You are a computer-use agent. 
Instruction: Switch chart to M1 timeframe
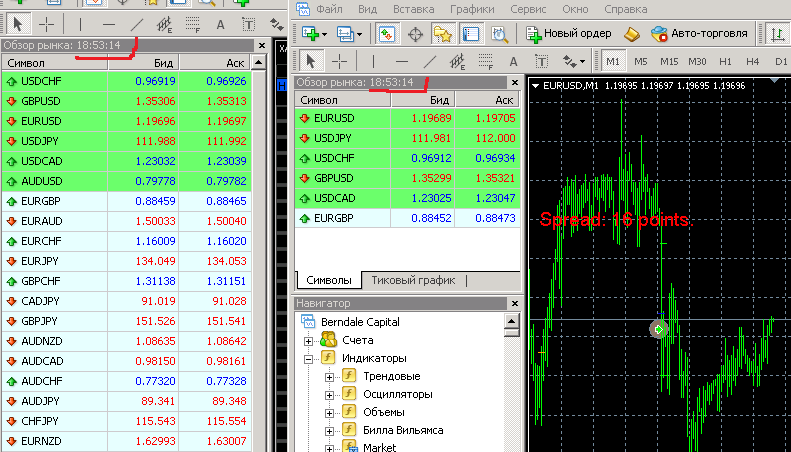pos(613,62)
